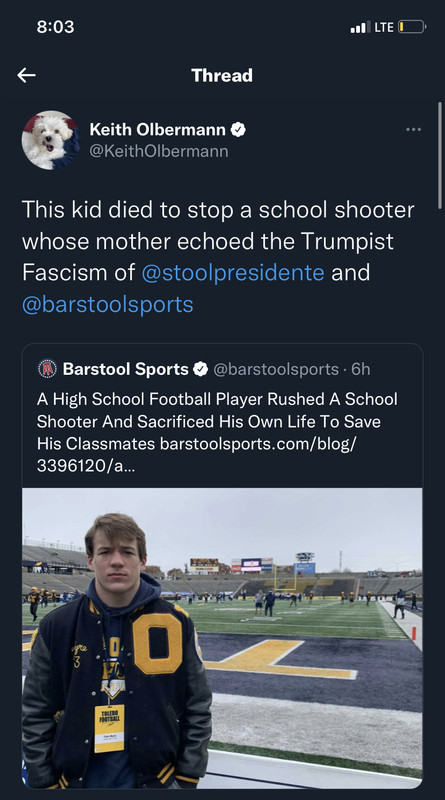Open Keith Olbermann's dog profile picture
Image resolution: width=445 pixels, height=800 pixels.
(x=51, y=140)
